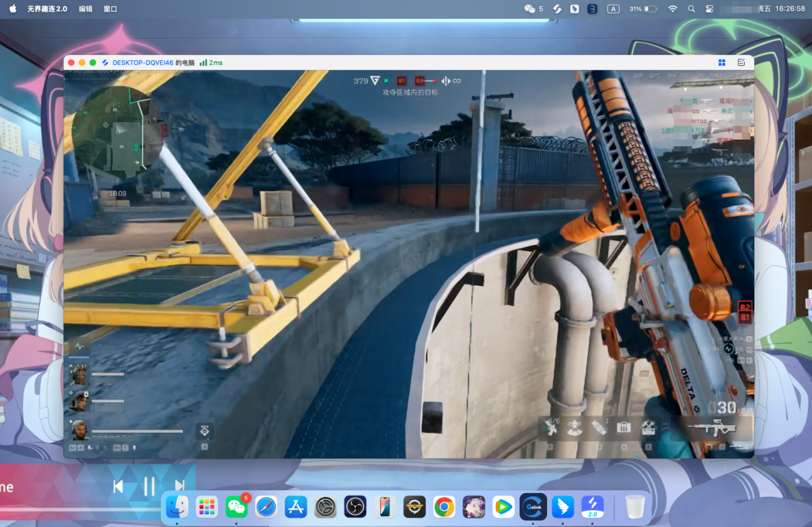
Task: Click the red B2 marker on right edge
Action: [745, 306]
